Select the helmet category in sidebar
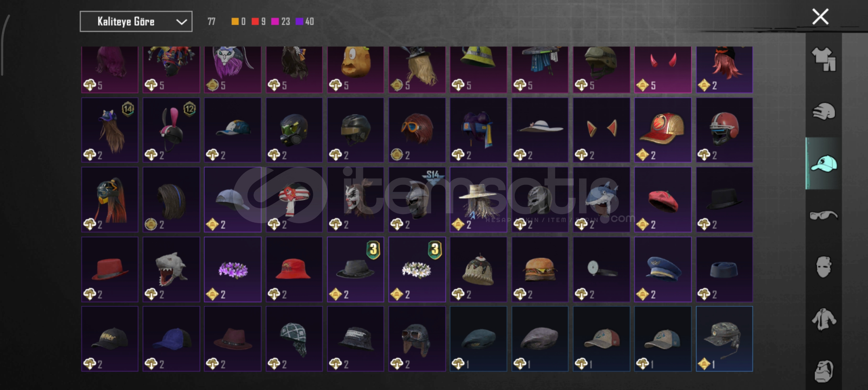Screen dimensions: 868x390 (824, 111)
